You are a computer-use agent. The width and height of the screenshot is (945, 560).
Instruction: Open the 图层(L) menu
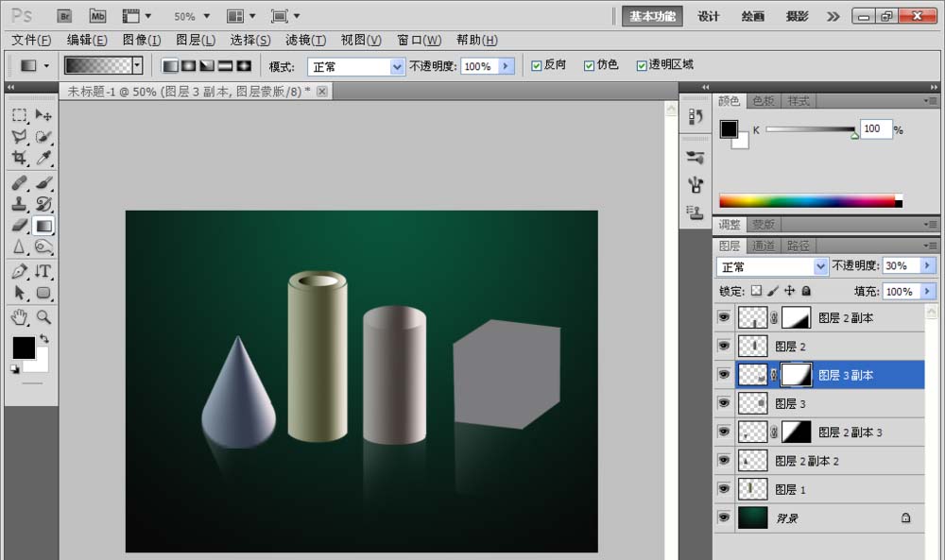click(196, 41)
